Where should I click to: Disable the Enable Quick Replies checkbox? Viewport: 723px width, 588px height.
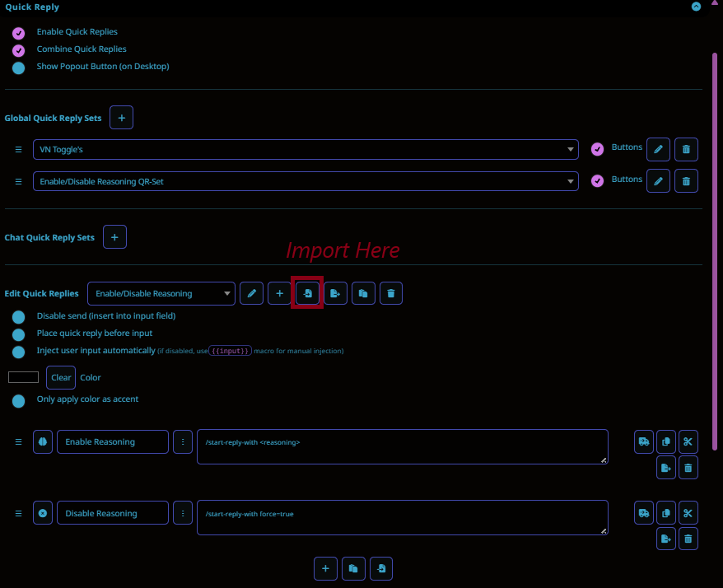pos(18,33)
